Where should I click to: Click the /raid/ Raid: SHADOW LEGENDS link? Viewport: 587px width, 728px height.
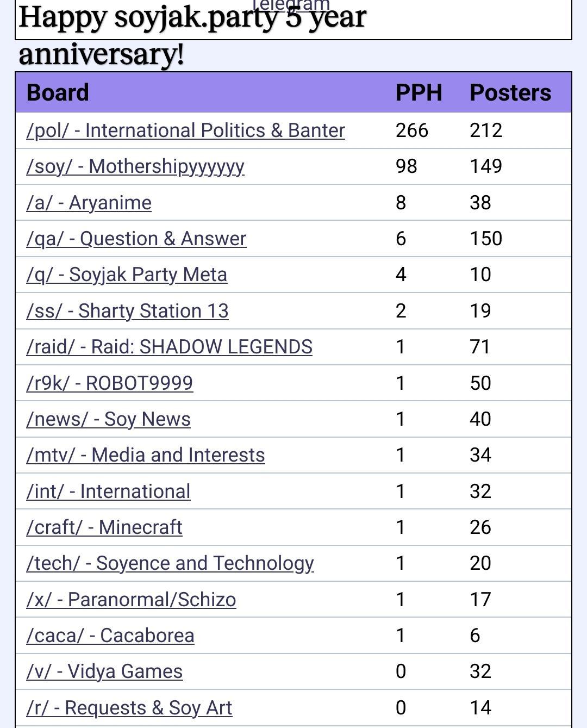169,347
